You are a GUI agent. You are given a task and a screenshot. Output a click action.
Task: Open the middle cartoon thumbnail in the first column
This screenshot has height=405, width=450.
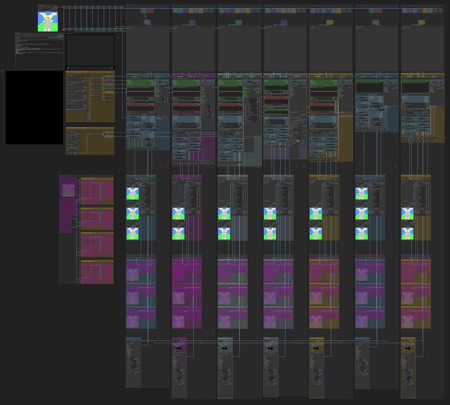(x=133, y=213)
